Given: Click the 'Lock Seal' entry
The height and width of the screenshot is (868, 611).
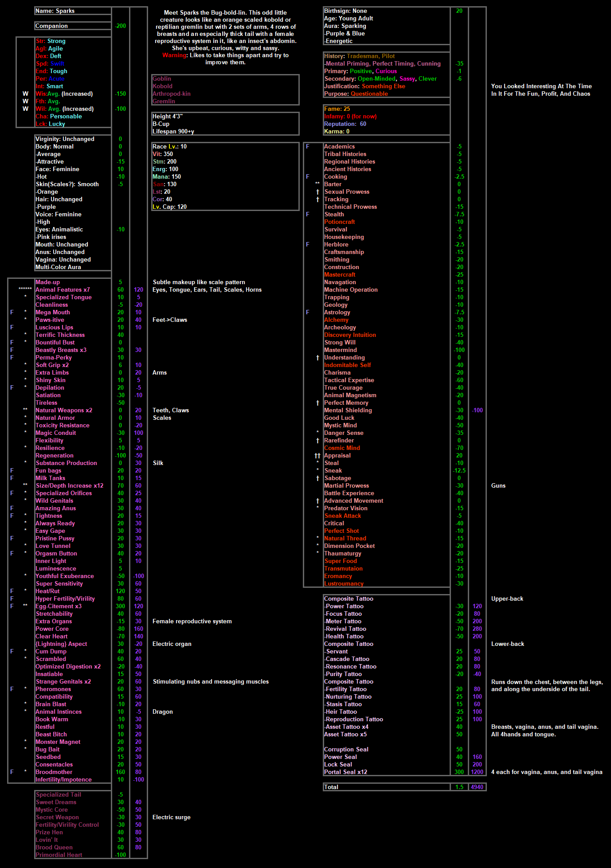Looking at the screenshot, I should [338, 764].
